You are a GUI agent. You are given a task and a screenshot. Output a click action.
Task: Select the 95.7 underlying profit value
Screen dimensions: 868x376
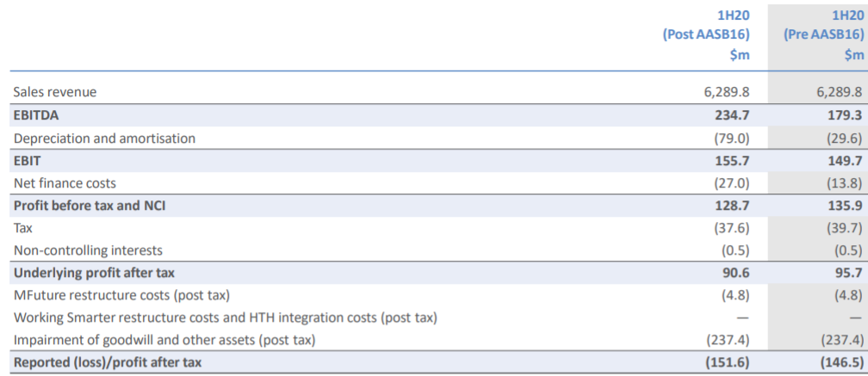pyautogui.click(x=849, y=273)
